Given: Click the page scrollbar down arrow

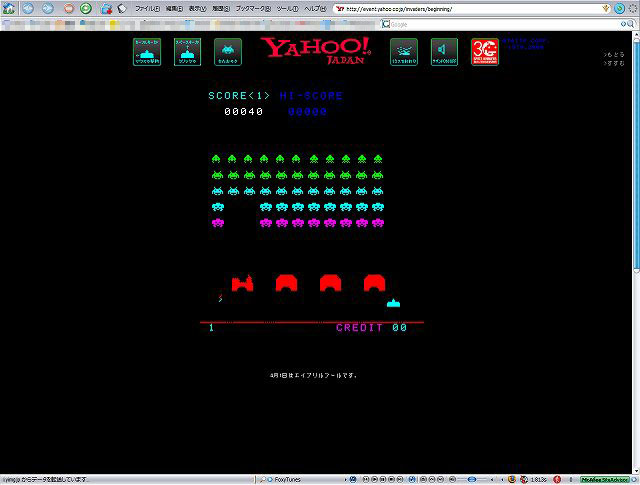Looking at the screenshot, I should point(636,470).
